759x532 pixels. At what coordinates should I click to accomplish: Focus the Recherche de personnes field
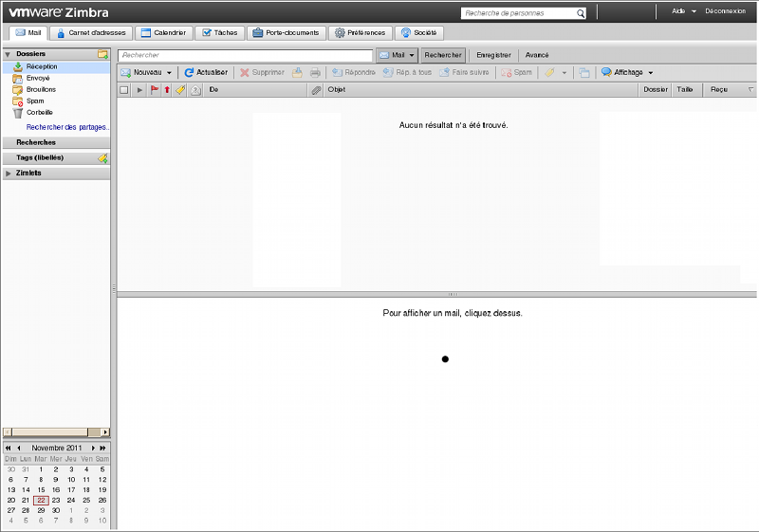pos(518,13)
